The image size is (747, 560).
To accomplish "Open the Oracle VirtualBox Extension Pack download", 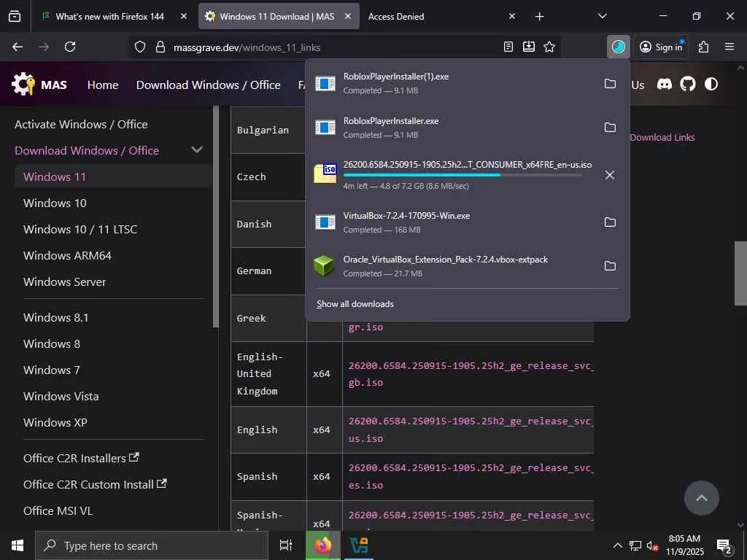I will click(x=446, y=265).
